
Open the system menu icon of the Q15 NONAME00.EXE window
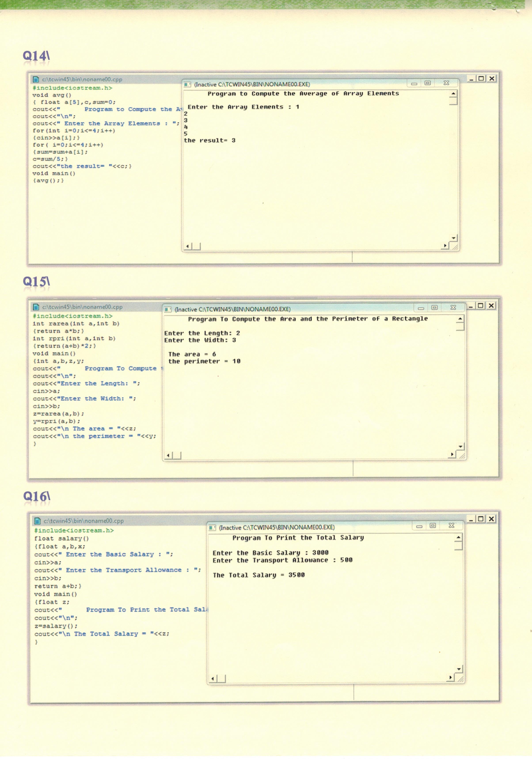pos(168,309)
